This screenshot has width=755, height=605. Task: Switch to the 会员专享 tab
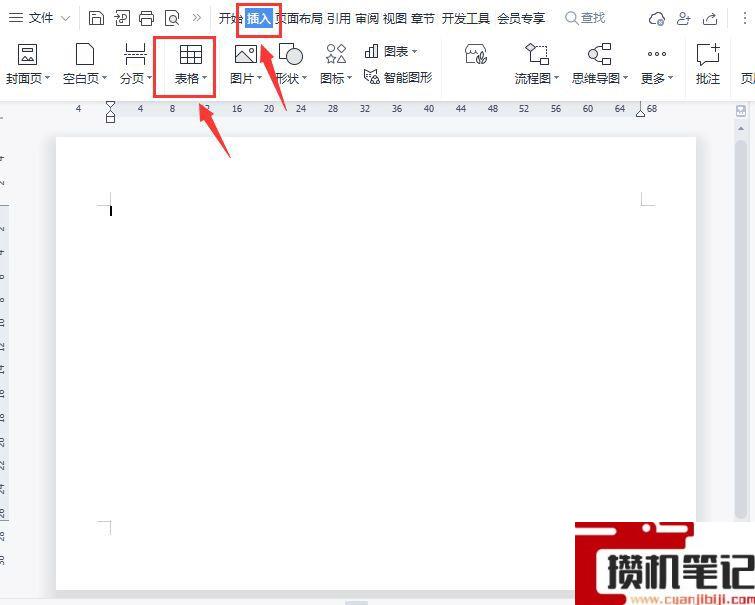pyautogui.click(x=521, y=18)
